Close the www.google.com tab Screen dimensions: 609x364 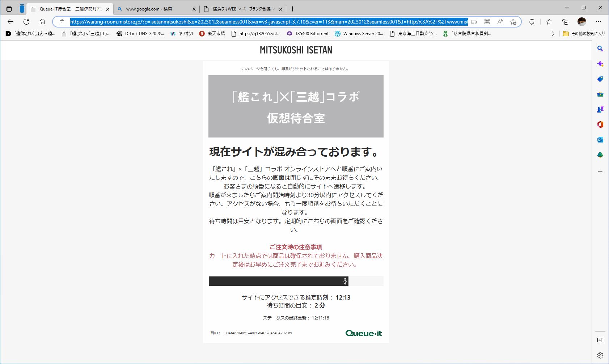[x=194, y=9]
